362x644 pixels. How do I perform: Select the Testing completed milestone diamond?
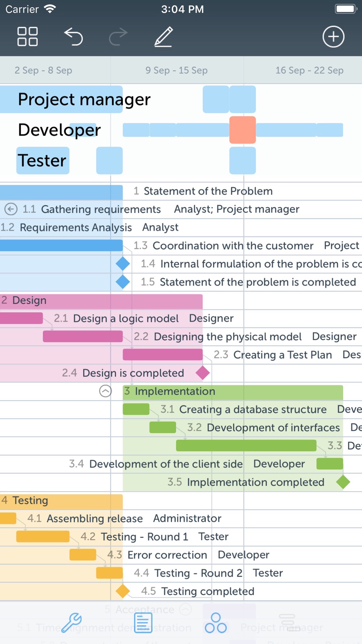pos(123,591)
